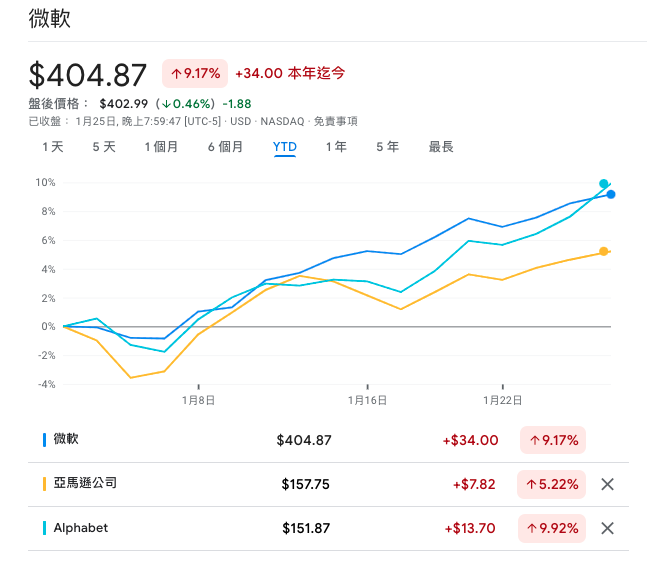The image size is (647, 562).
Task: Select the 1 天 time range tab
Action: click(x=53, y=146)
